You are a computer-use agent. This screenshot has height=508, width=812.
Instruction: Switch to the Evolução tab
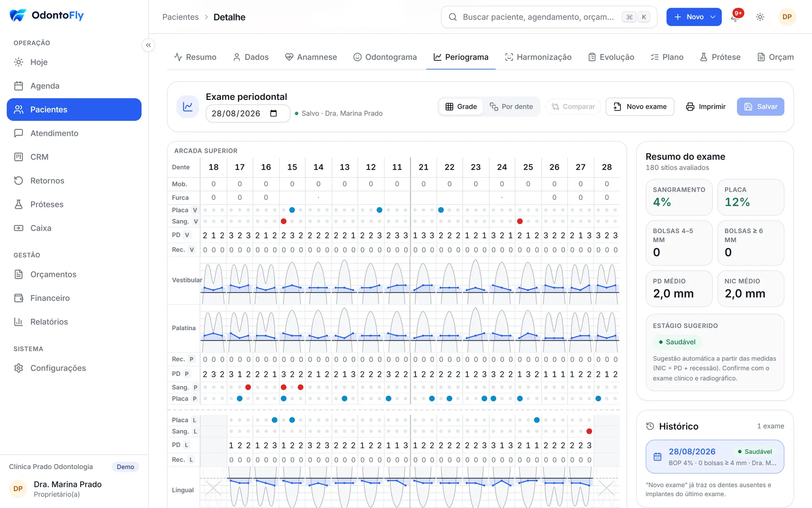pos(611,57)
